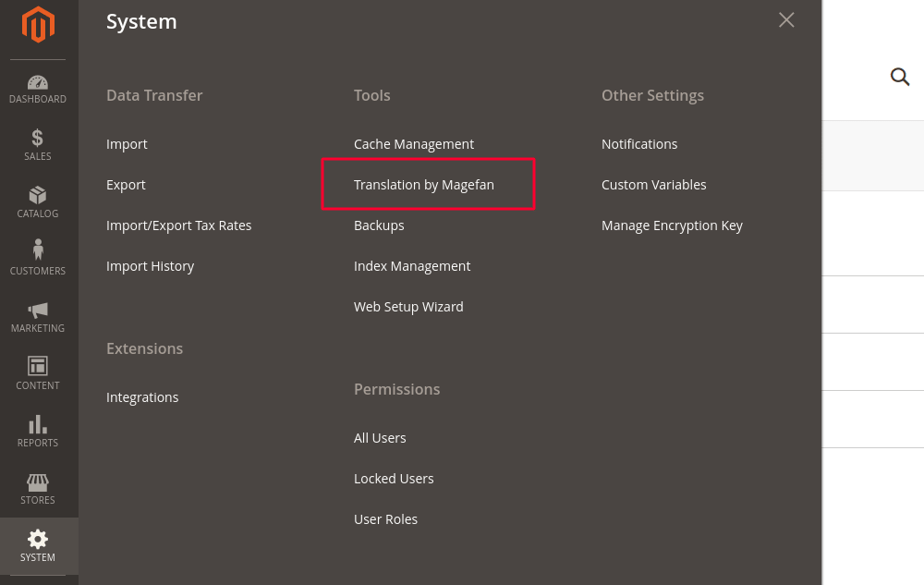Viewport: 924px width, 585px height.
Task: Click the Magento logo icon
Action: tap(38, 25)
